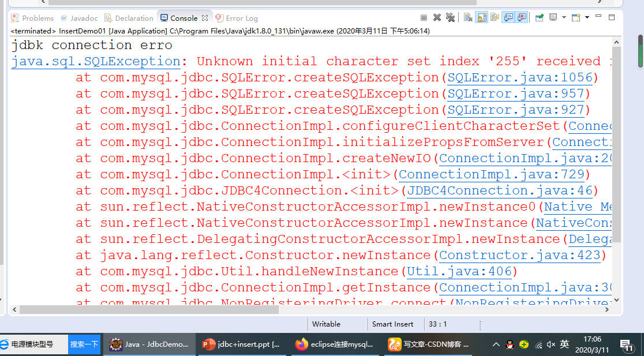
Task: Open Util.java:406 link
Action: pyautogui.click(x=459, y=271)
